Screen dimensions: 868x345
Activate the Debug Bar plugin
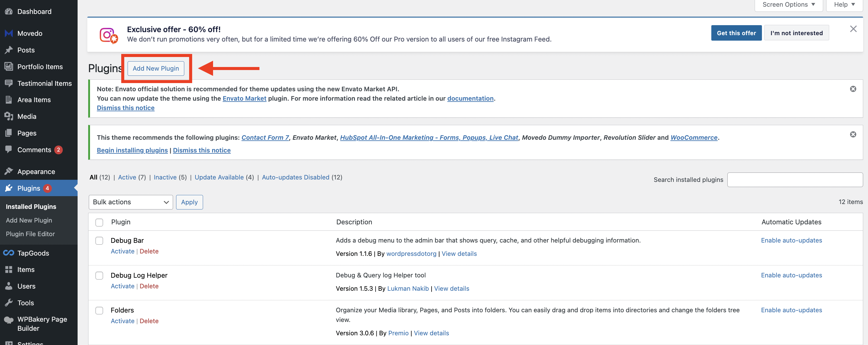coord(123,251)
